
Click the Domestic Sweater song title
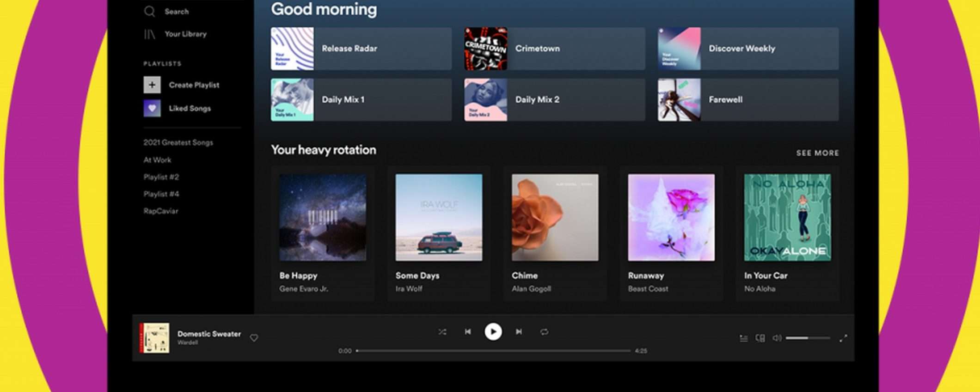(209, 334)
